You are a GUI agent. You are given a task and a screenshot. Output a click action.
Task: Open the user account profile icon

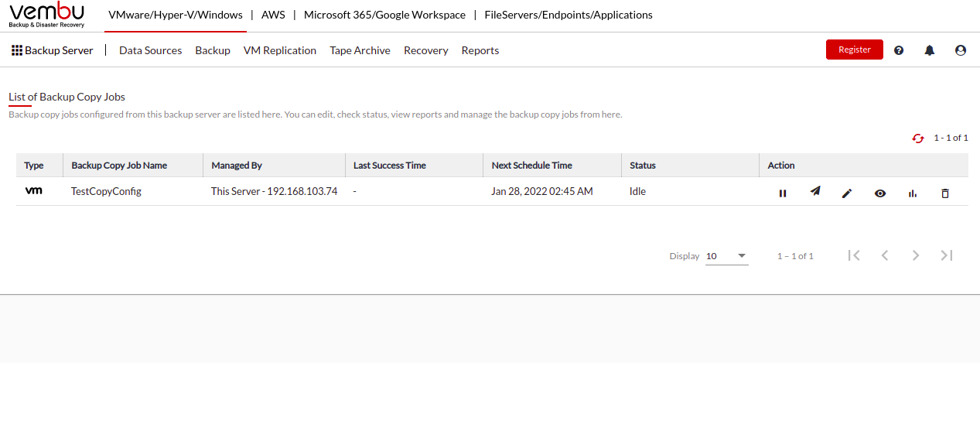click(x=961, y=50)
